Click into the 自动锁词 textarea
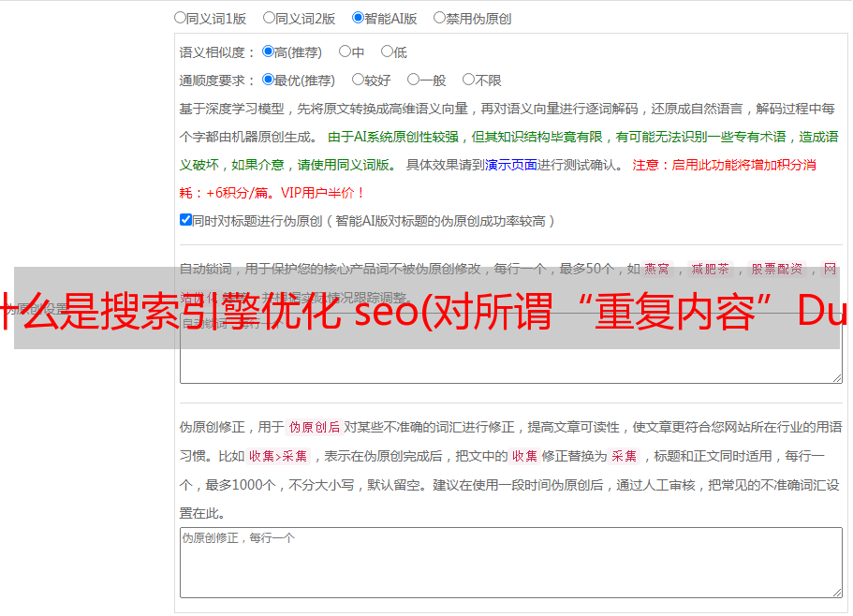853x616 pixels. click(511, 348)
